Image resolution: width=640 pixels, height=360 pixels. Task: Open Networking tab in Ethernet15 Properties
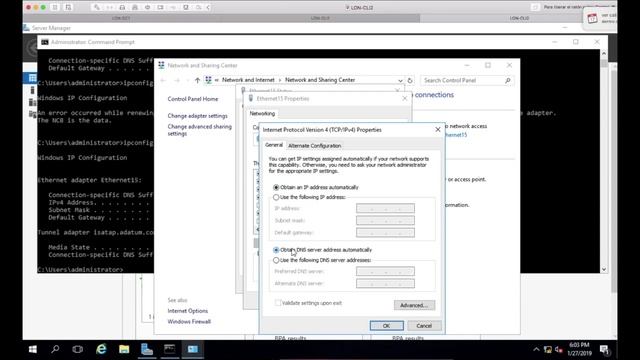point(262,113)
